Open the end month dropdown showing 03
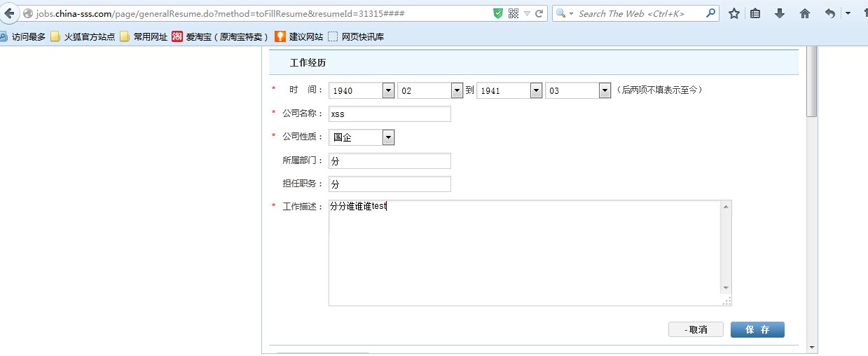 (578, 90)
